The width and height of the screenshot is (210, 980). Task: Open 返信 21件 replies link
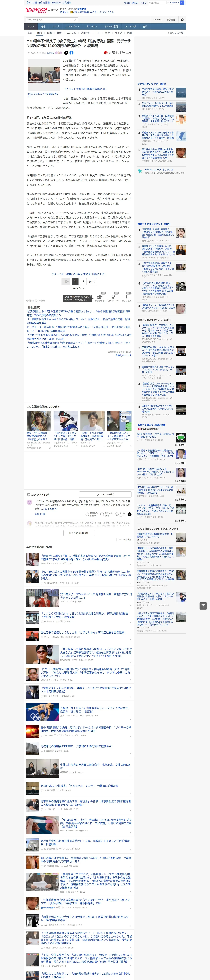tap(40, 514)
